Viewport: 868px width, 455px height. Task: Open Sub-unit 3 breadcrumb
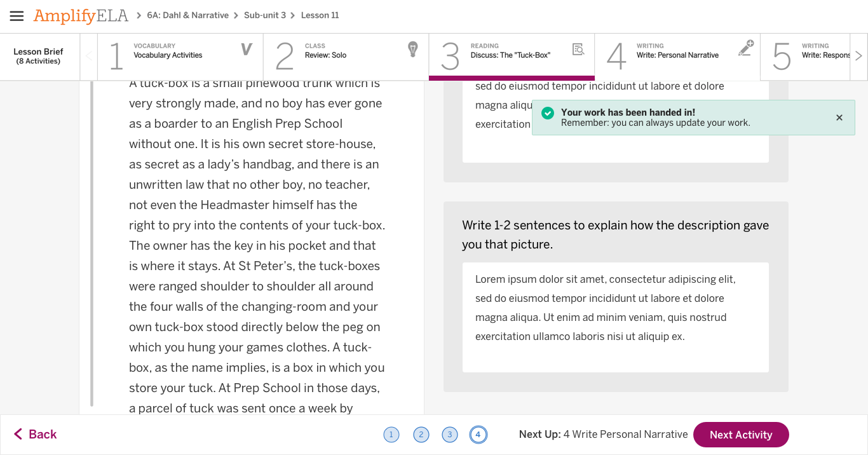point(265,15)
